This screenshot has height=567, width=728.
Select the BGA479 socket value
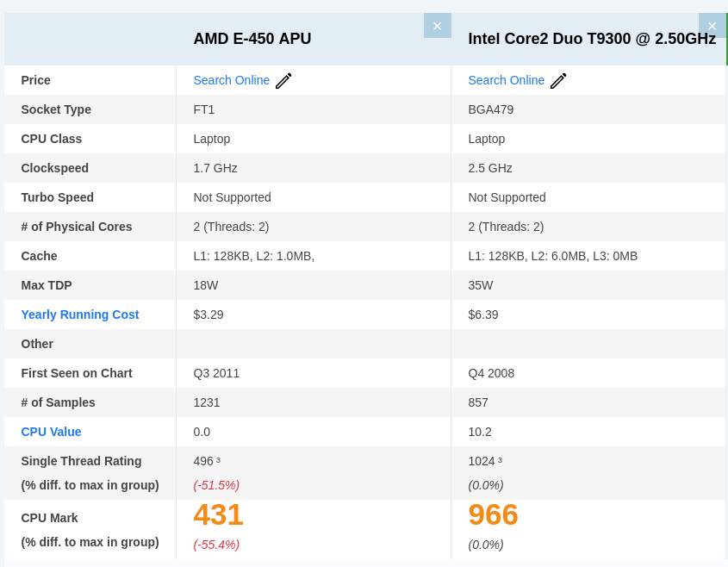(x=491, y=109)
